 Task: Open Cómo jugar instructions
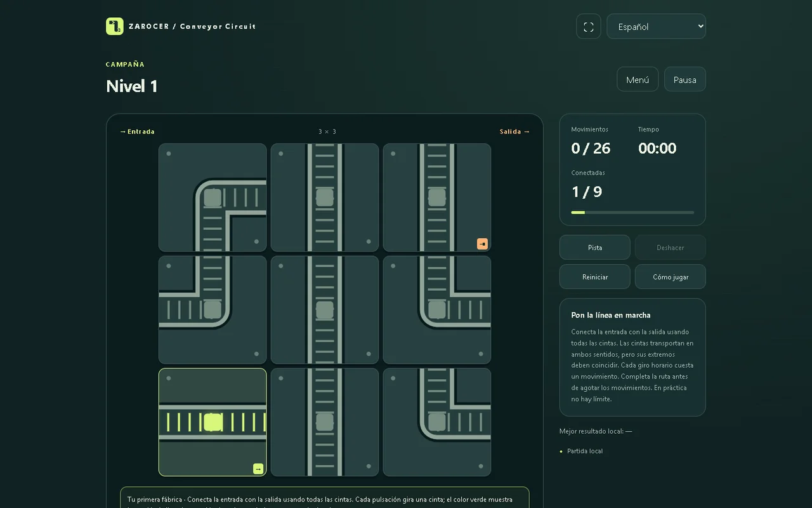(x=671, y=277)
